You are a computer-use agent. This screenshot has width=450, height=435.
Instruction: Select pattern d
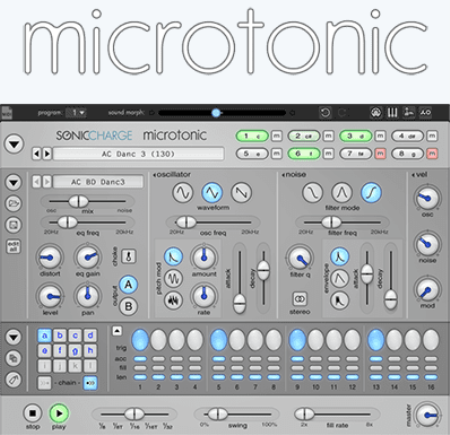pyautogui.click(x=90, y=336)
